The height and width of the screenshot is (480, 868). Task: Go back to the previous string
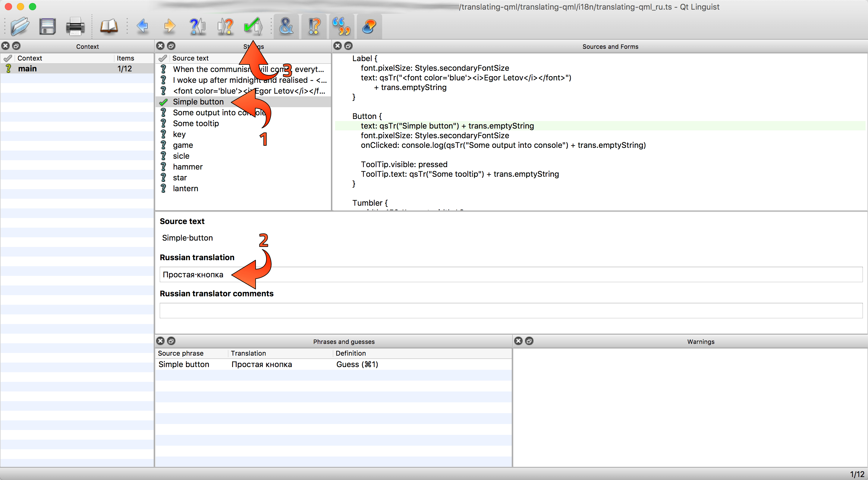click(143, 26)
